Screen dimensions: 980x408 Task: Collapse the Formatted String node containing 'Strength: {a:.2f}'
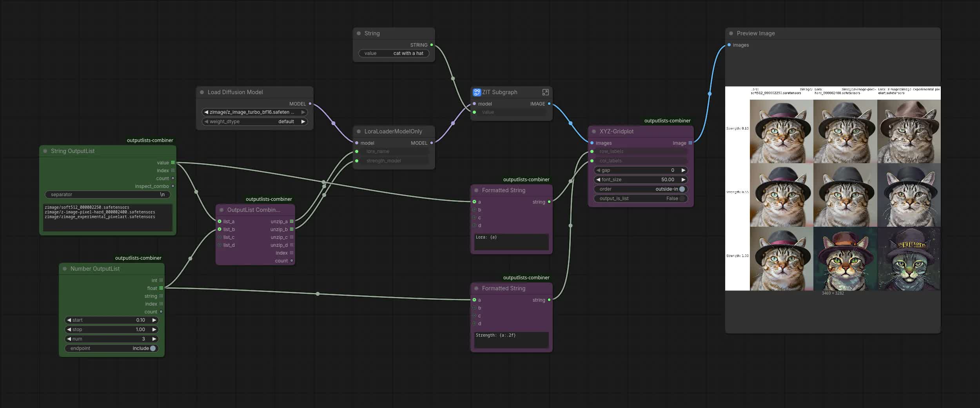point(476,288)
